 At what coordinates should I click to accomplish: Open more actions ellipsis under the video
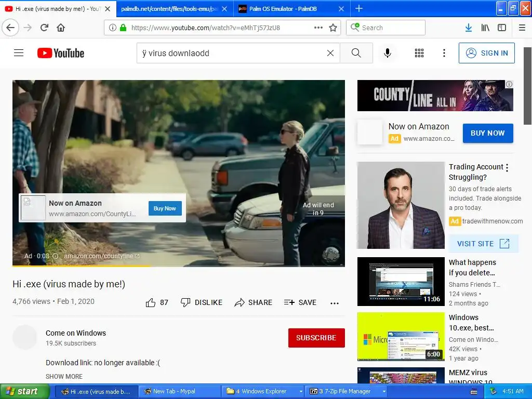click(335, 303)
